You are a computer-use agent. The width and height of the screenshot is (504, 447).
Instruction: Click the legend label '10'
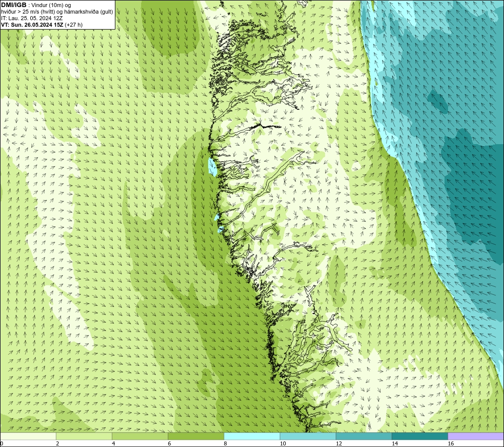click(x=283, y=444)
